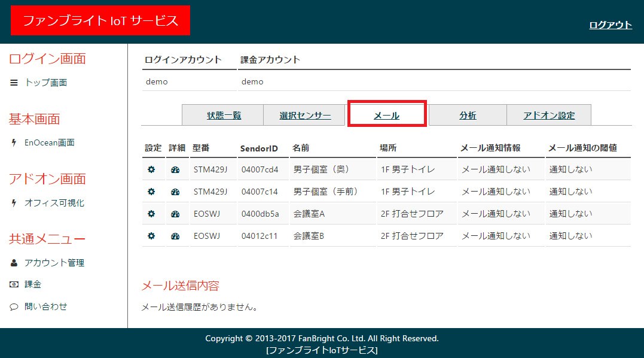
Task: Go to トップ画面 in sidebar
Action: pyautogui.click(x=45, y=83)
